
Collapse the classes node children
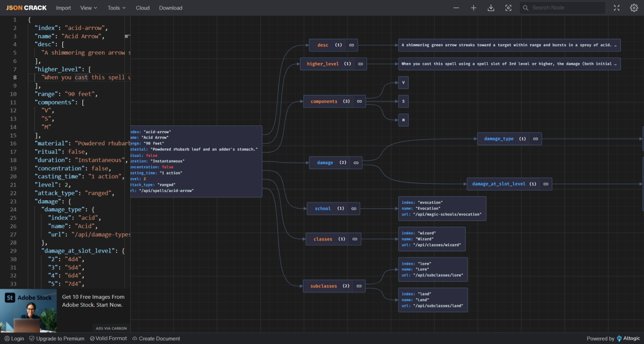point(355,239)
